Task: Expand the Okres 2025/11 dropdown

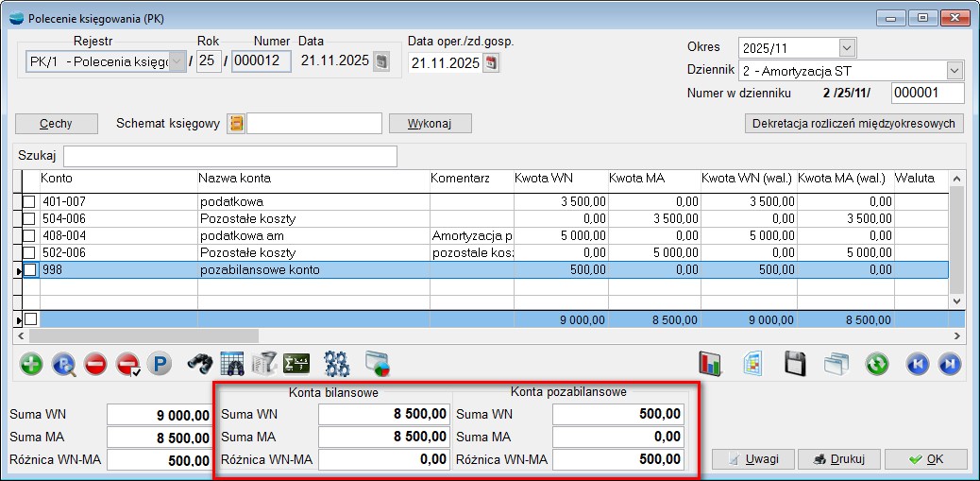Action: [x=846, y=47]
